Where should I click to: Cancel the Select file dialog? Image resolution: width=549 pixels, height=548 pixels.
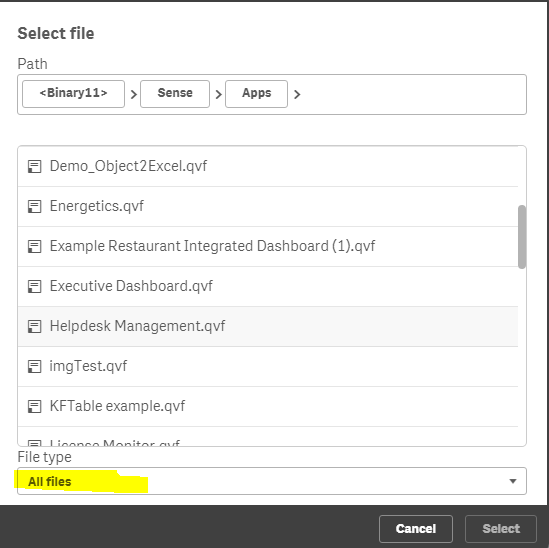(x=416, y=528)
